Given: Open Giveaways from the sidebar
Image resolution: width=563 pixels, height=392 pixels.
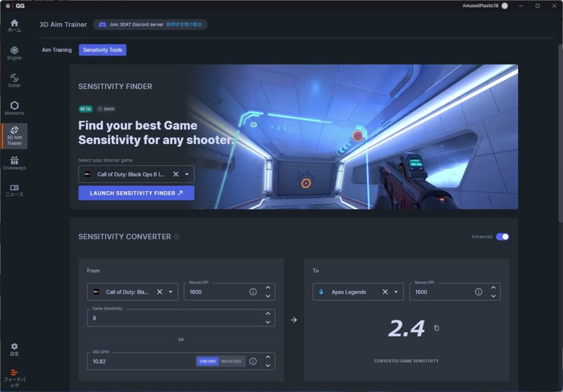Looking at the screenshot, I should 14,163.
